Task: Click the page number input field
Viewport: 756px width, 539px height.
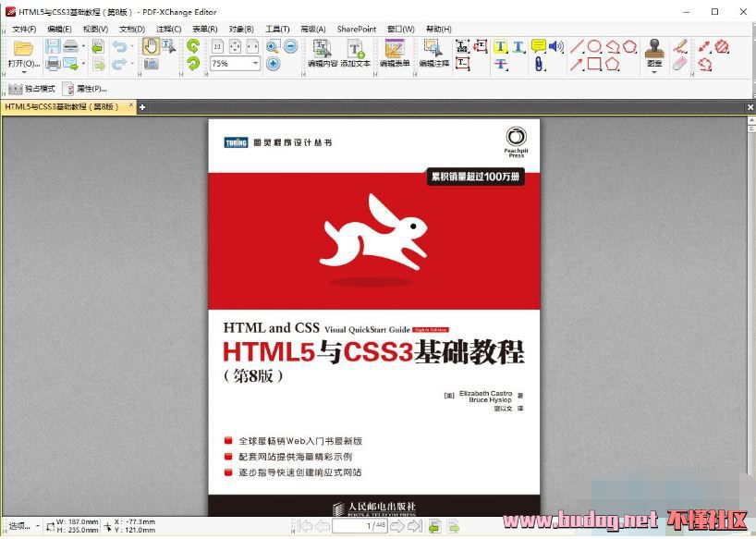Action: [x=359, y=525]
